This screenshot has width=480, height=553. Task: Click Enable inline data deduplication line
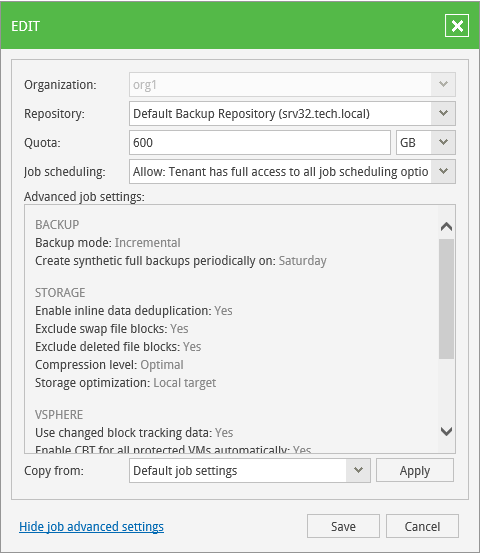(x=134, y=311)
